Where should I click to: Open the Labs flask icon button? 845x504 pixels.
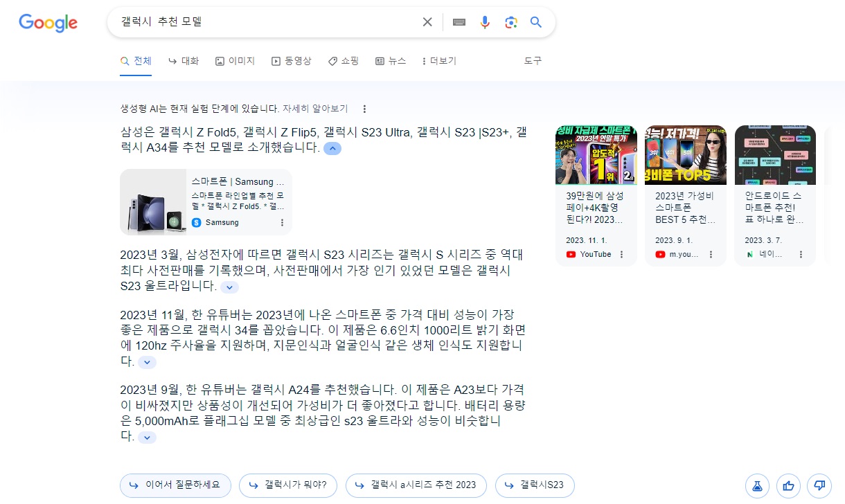pyautogui.click(x=756, y=485)
